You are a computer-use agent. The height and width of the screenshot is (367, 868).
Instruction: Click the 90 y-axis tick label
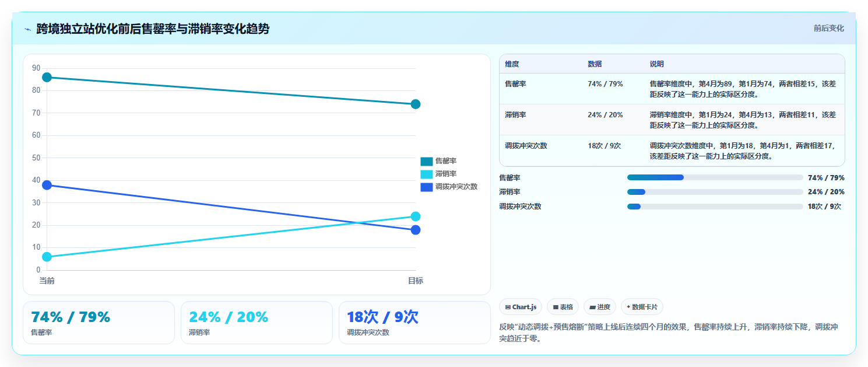pos(36,68)
